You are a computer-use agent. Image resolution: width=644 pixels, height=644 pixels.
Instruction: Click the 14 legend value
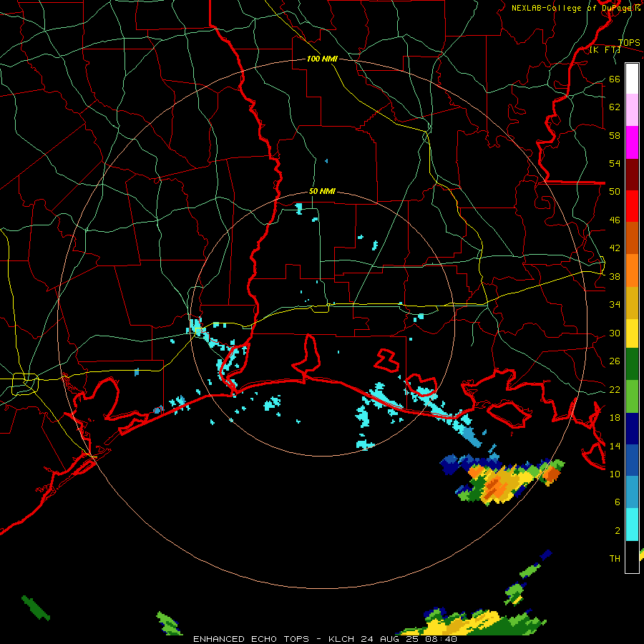coord(615,446)
